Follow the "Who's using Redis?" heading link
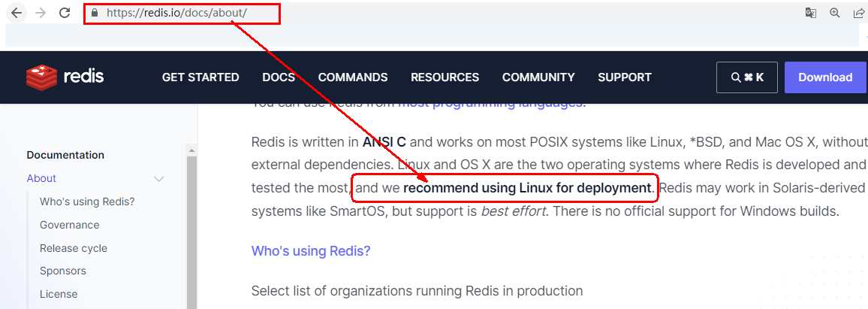 pos(311,251)
